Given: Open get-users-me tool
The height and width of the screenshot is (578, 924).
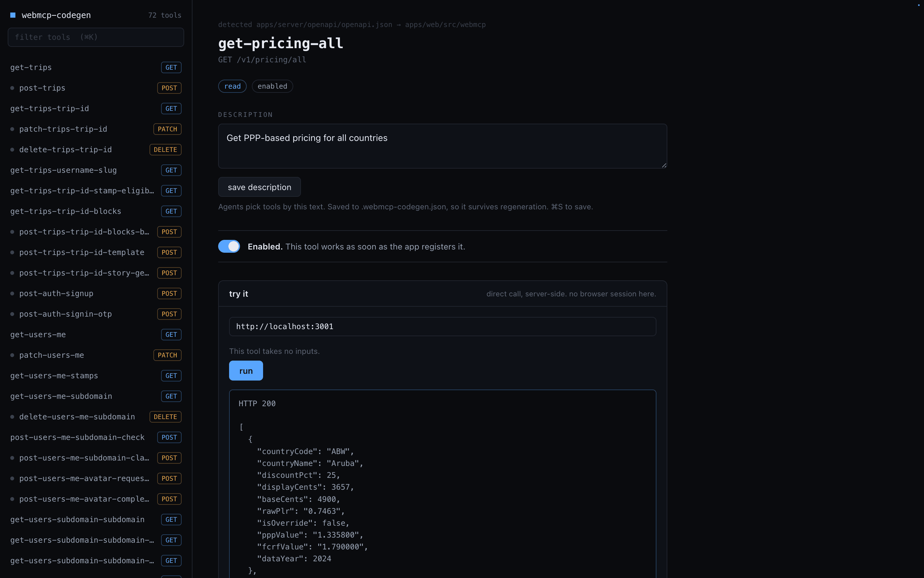Looking at the screenshot, I should tap(96, 335).
